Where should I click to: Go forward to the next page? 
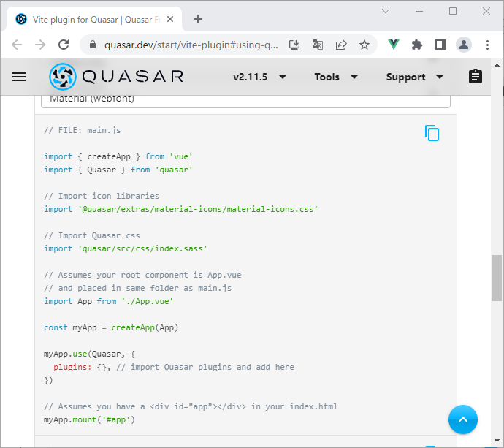[40, 45]
